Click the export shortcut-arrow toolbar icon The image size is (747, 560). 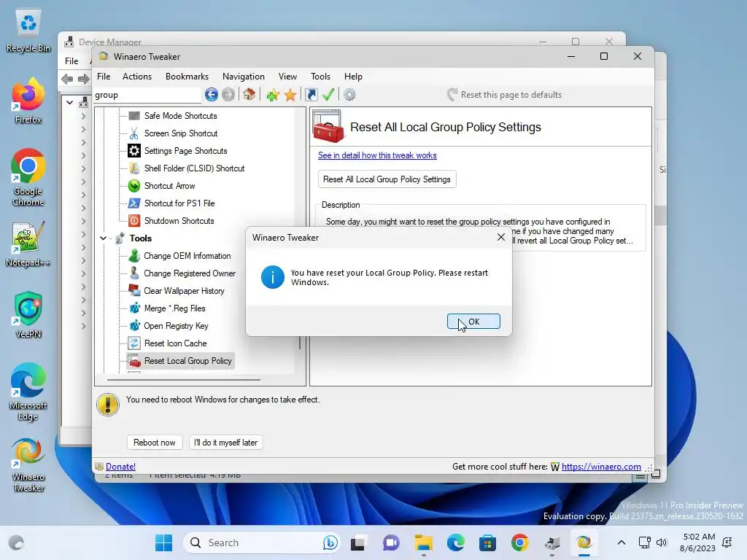click(x=311, y=95)
